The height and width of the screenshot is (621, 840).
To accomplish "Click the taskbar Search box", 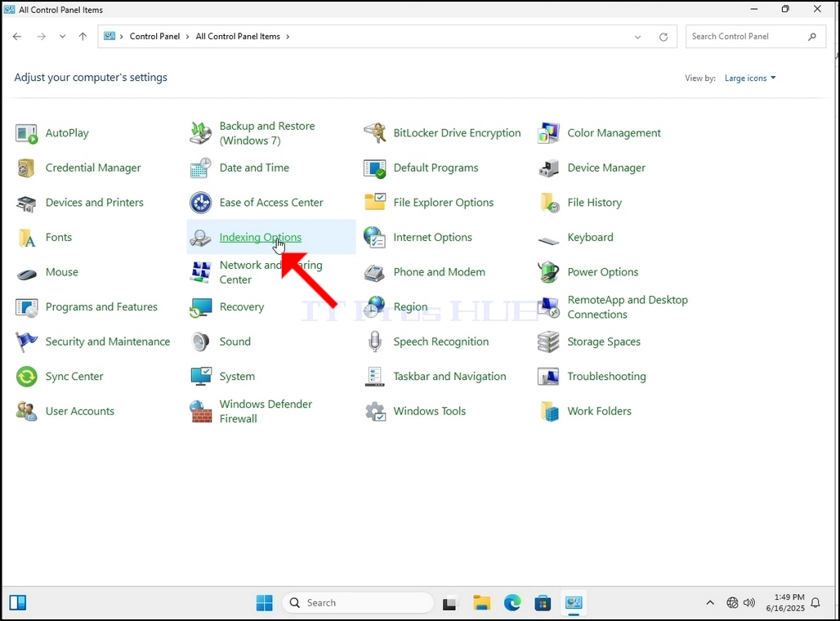I will click(x=358, y=603).
